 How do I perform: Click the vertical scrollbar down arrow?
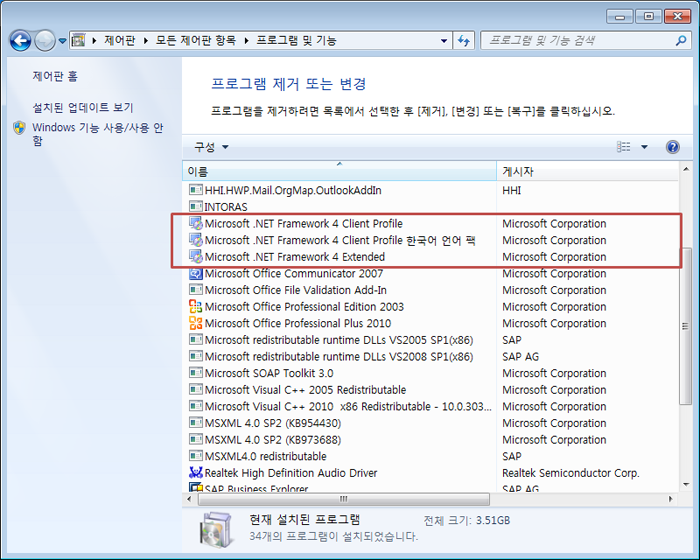[686, 485]
